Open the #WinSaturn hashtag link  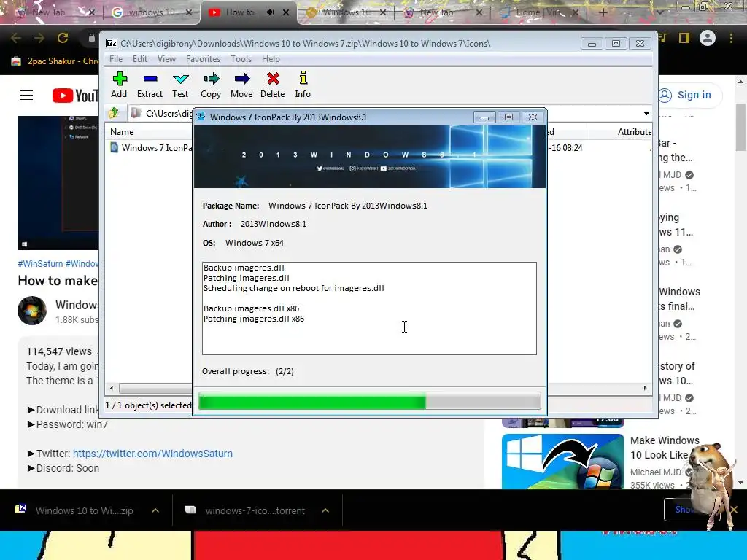40,263
